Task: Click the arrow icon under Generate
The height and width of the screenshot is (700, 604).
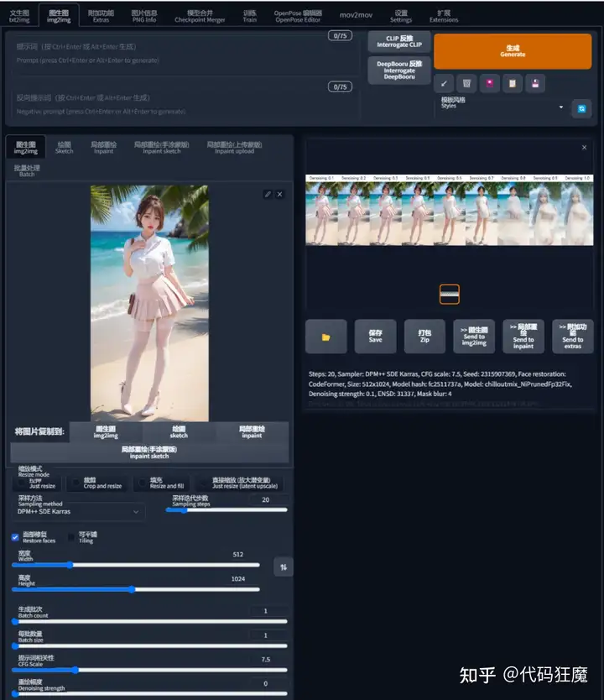Action: pyautogui.click(x=444, y=83)
